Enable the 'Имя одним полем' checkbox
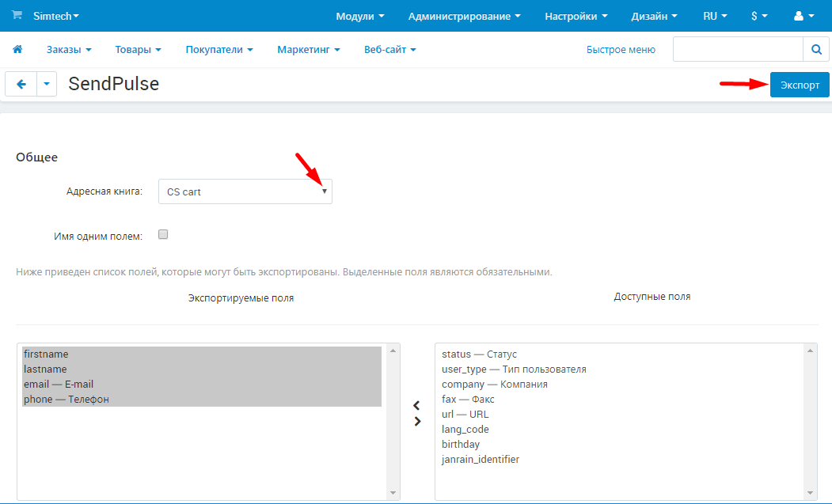This screenshot has width=832, height=504. [163, 234]
